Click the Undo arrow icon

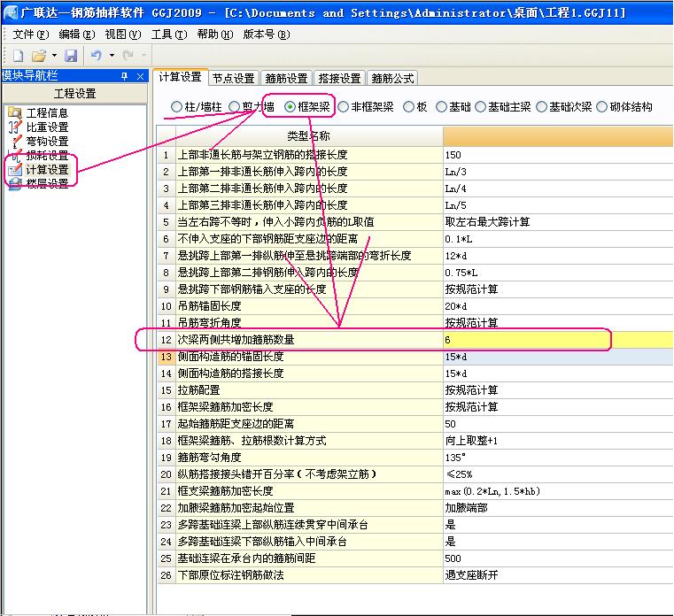point(97,56)
